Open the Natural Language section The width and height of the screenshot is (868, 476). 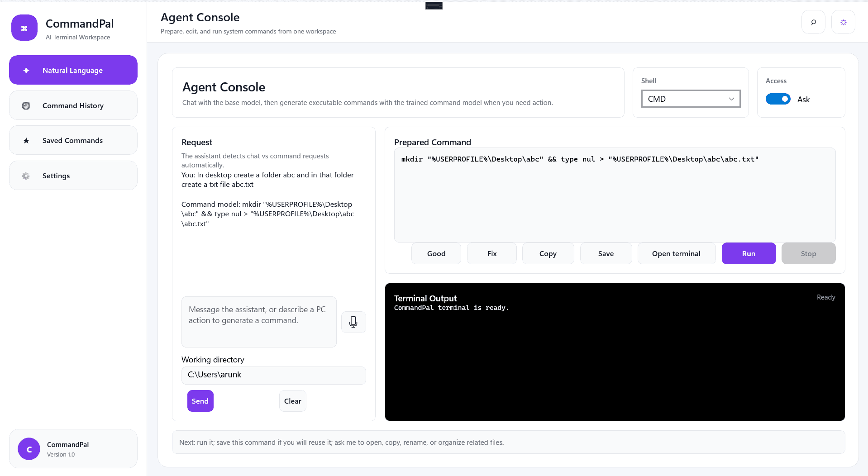(x=73, y=70)
